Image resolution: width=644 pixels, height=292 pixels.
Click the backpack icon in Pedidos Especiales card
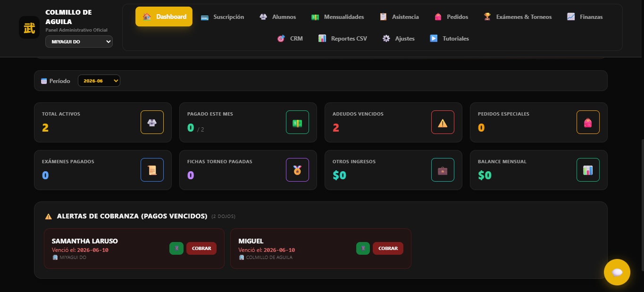(588, 122)
